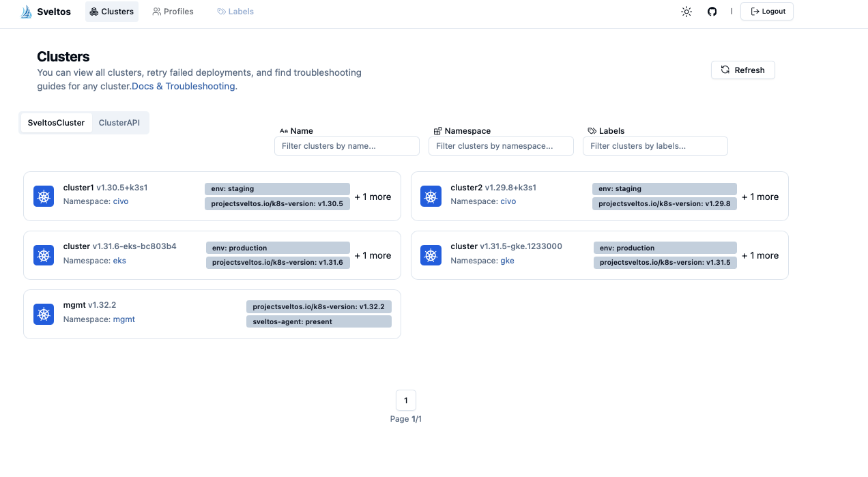Click the Sveltos sailboat logo
This screenshot has height=477, width=868.
pyautogui.click(x=27, y=12)
